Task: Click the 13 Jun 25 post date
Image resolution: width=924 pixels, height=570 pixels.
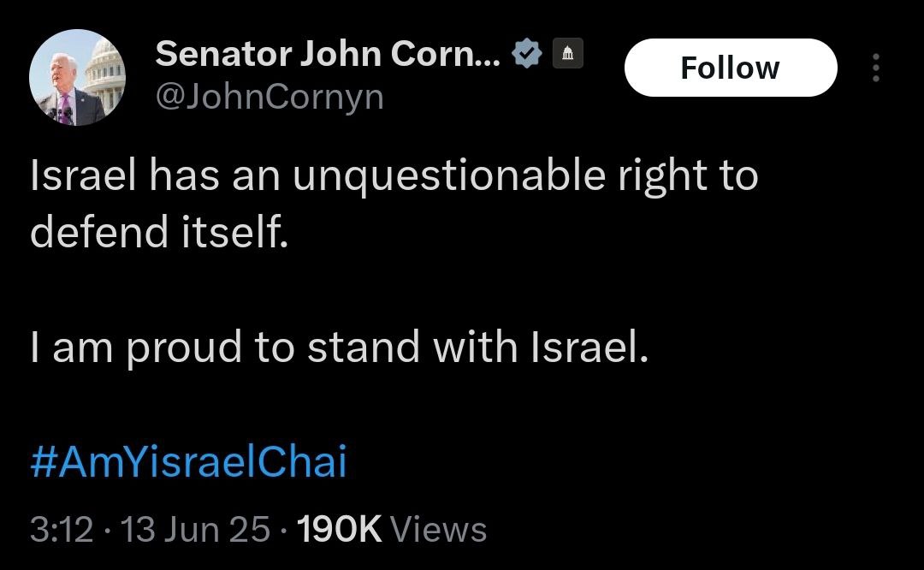Action: pyautogui.click(x=196, y=529)
